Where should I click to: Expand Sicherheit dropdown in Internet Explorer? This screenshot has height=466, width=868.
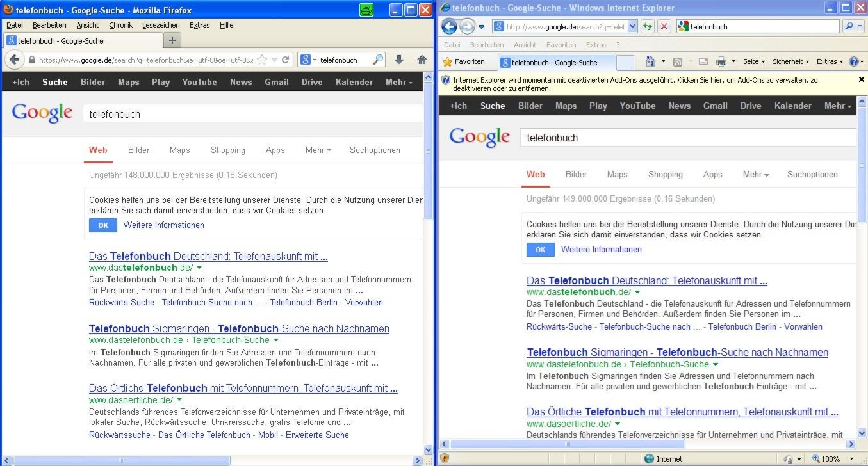791,61
